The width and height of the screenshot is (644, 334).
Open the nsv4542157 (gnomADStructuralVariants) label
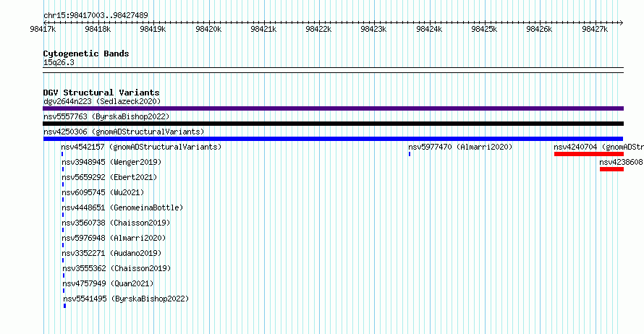pos(141,147)
